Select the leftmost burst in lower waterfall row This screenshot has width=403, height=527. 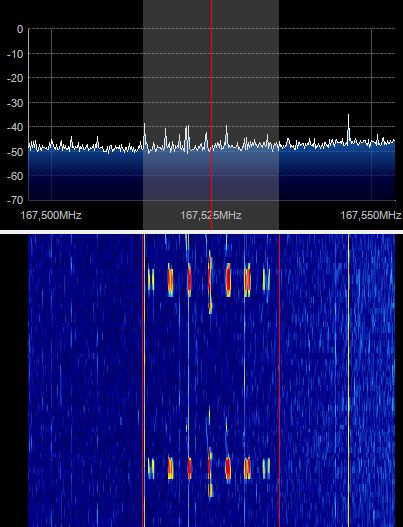(x=151, y=468)
